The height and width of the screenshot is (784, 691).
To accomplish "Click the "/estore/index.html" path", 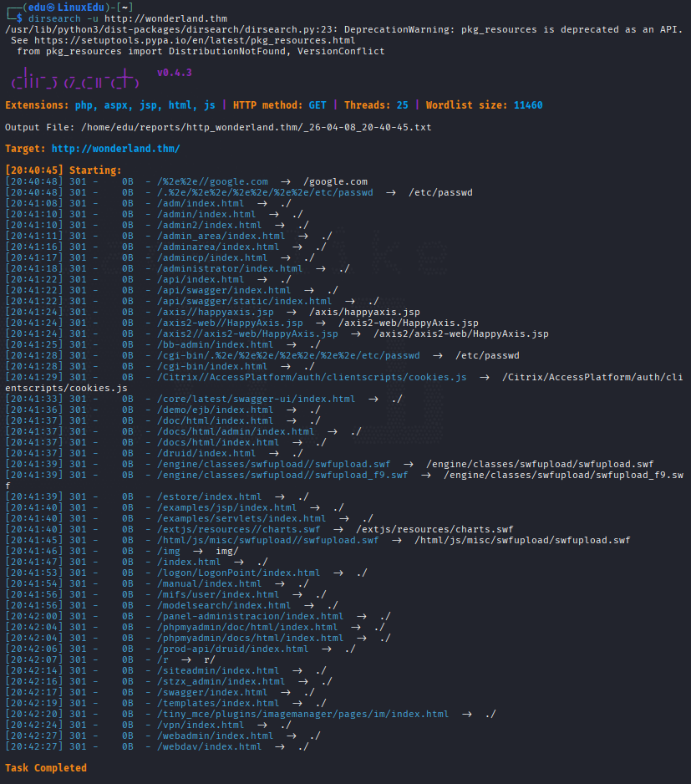I will click(210, 496).
